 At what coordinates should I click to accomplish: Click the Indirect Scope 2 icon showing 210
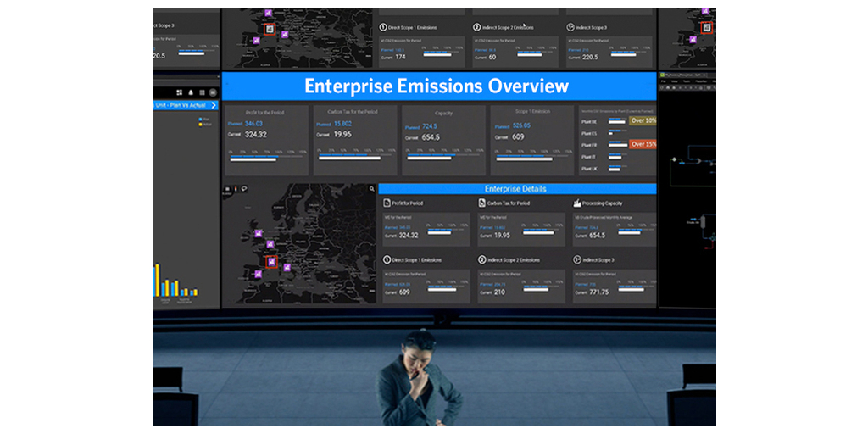[481, 260]
